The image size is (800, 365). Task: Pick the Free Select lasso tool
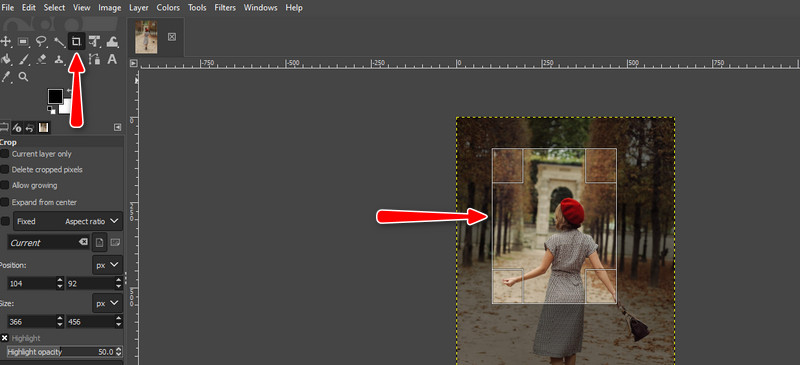[41, 42]
